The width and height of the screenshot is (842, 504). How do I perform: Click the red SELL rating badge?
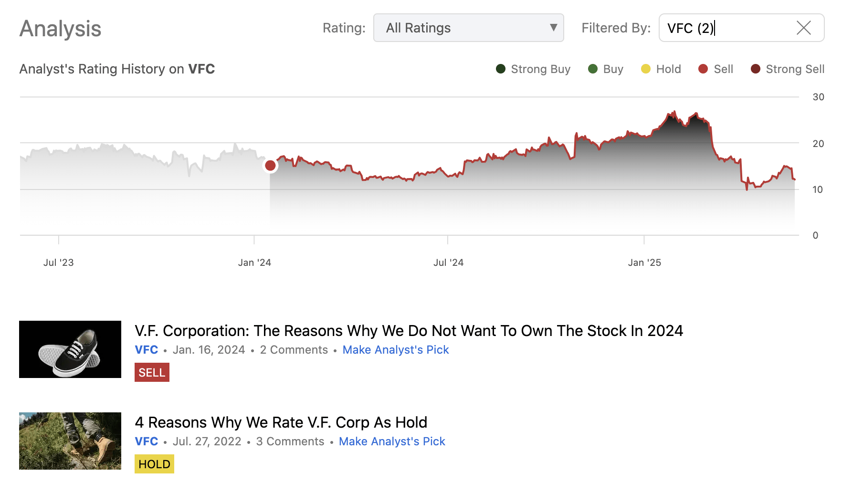[152, 372]
